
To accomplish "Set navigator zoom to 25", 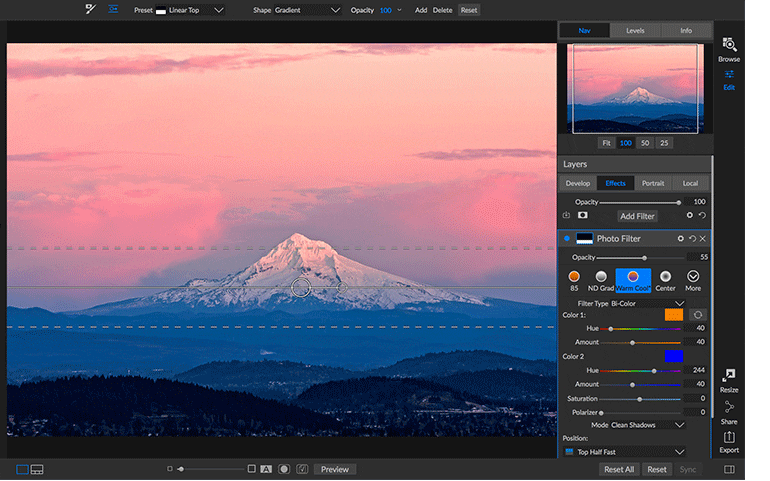I will [x=664, y=143].
